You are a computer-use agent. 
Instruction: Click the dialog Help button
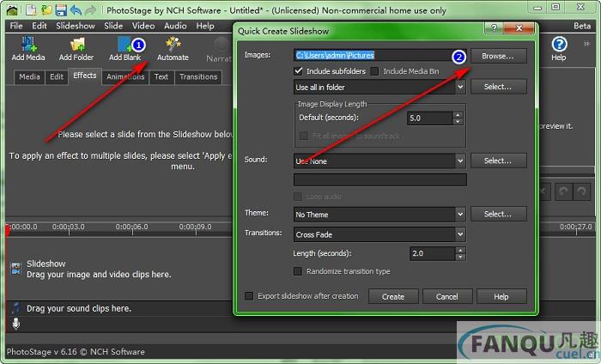point(501,296)
